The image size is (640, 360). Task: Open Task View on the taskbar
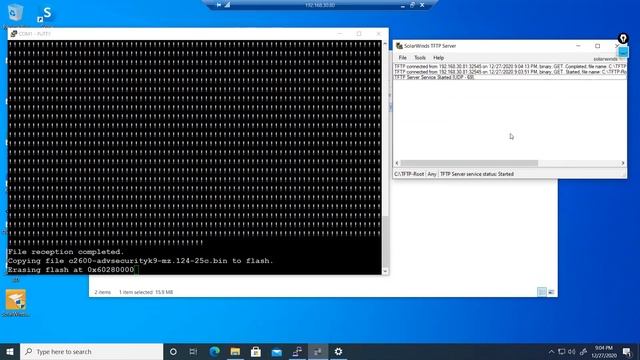(x=193, y=351)
